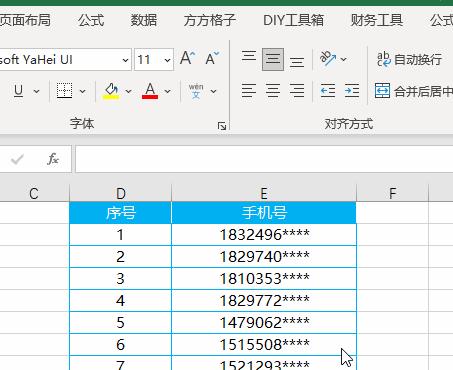This screenshot has width=453, height=370.
Task: Open fill color dropdown arrow
Action: click(x=128, y=91)
